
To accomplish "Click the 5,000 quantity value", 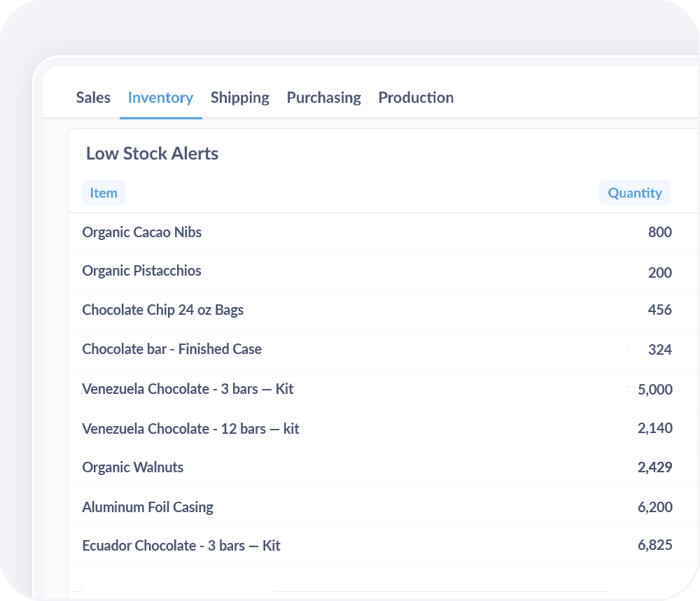I will point(655,390).
